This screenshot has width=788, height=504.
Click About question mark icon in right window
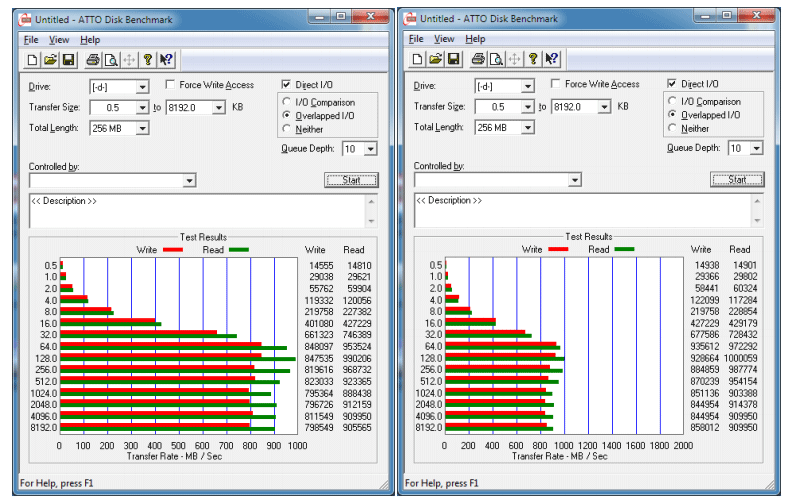coord(533,59)
